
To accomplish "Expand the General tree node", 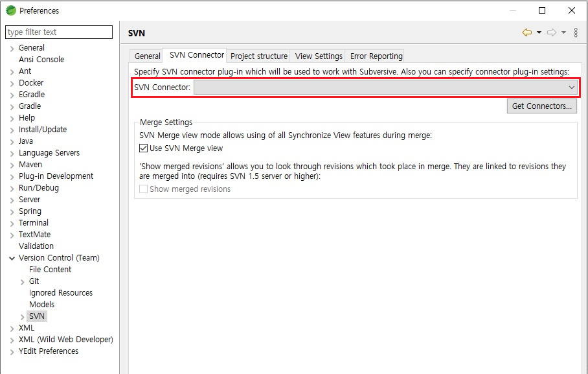I will [x=12, y=49].
